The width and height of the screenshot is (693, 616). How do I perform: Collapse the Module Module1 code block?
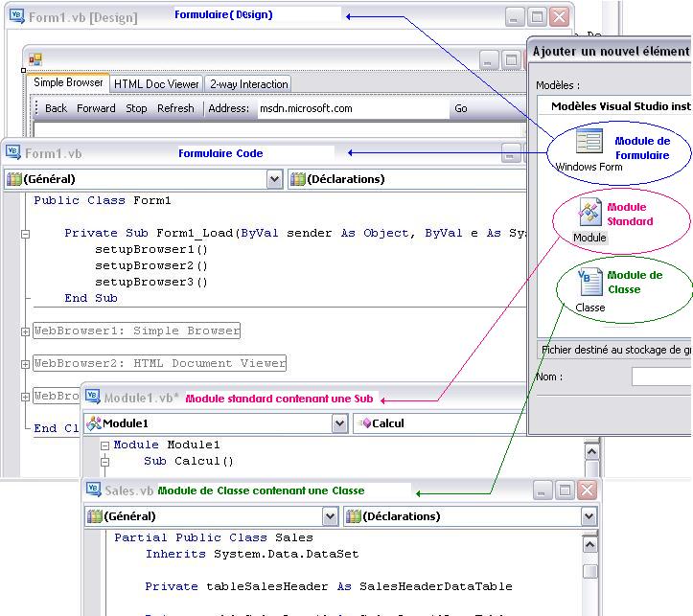(104, 445)
